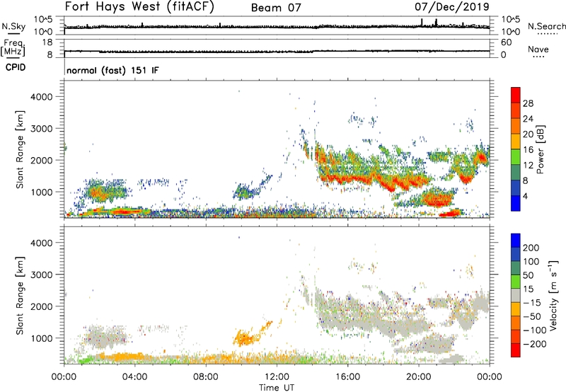The height and width of the screenshot is (392, 566).
Task: Click the "3000" tick of the velocity panel
Action: (x=41, y=275)
